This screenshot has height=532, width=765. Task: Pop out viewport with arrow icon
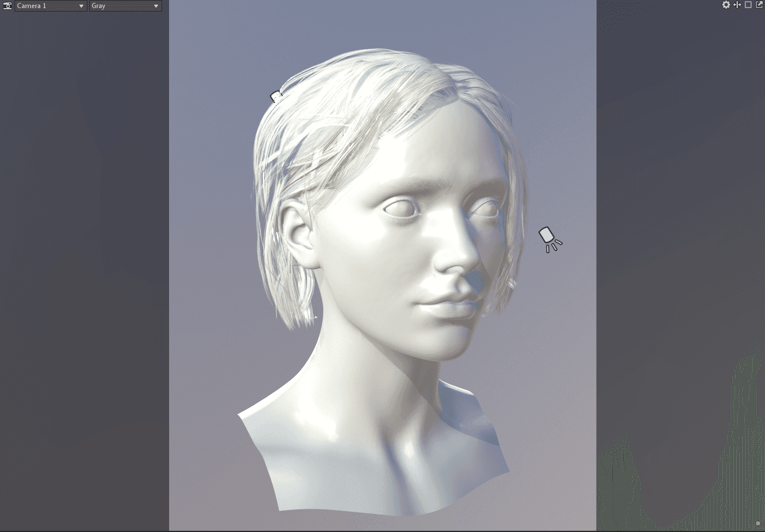pos(759,5)
